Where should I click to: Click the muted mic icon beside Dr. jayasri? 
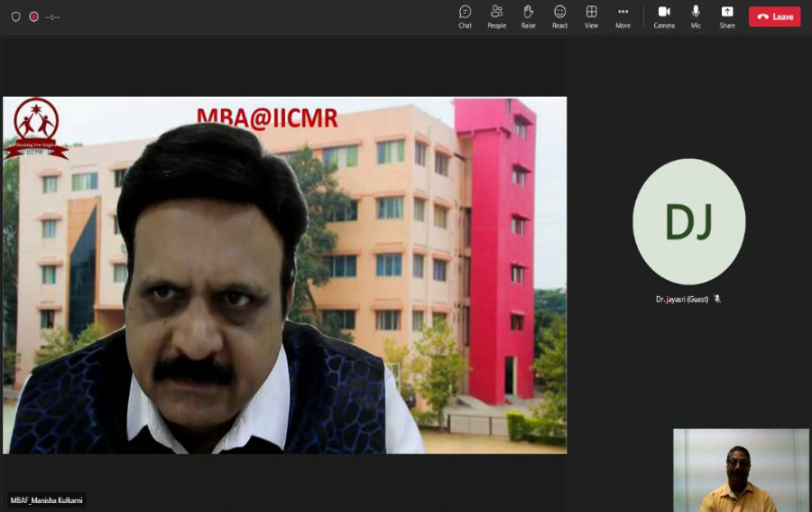(717, 299)
